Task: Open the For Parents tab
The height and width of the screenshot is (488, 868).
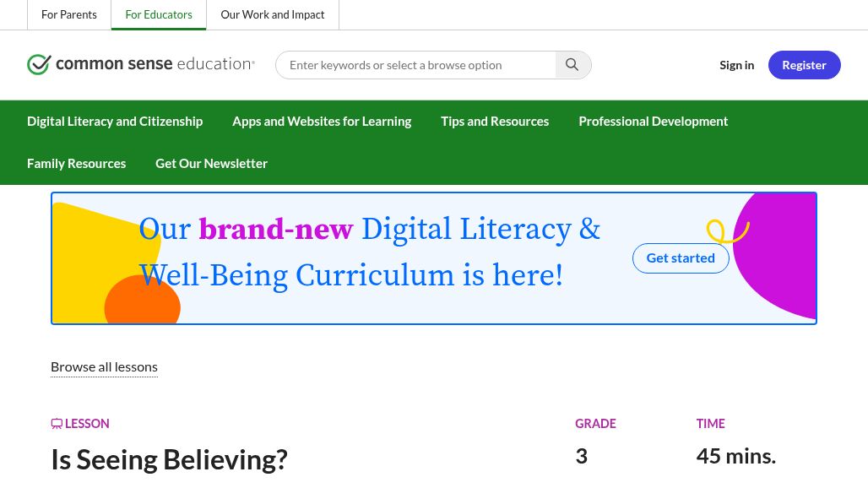Action: click(69, 14)
